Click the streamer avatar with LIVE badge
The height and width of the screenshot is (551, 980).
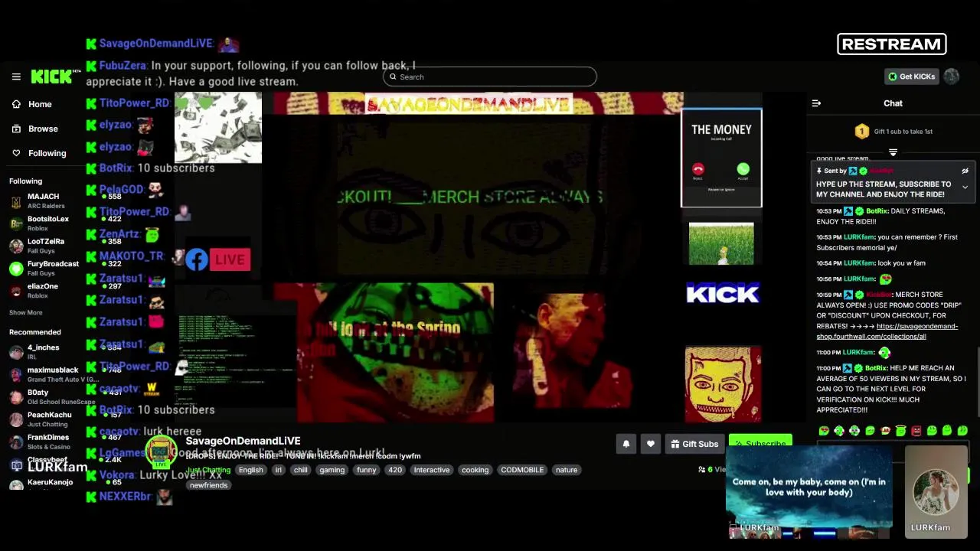point(160,452)
